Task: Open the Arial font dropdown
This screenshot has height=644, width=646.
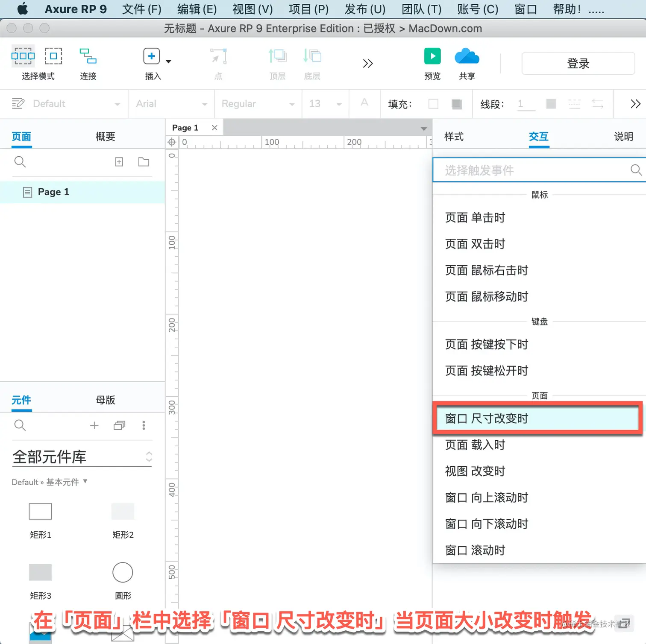Action: click(172, 104)
